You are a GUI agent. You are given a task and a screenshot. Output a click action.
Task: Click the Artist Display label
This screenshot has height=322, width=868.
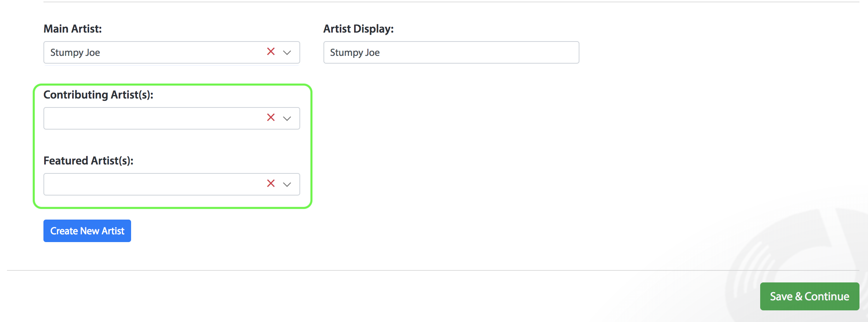pyautogui.click(x=358, y=29)
